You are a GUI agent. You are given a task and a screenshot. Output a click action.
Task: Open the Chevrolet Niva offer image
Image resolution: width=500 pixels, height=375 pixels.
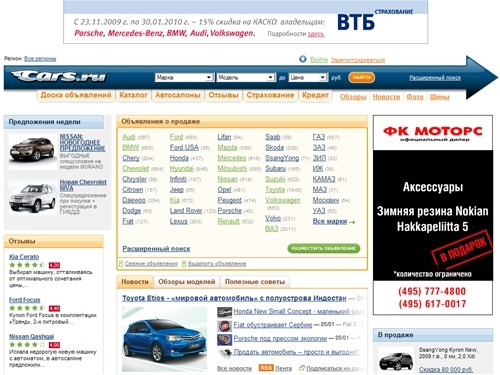32,197
